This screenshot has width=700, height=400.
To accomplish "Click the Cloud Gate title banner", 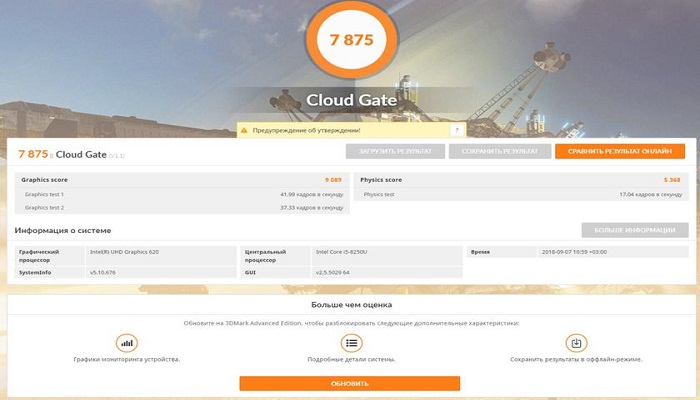I will point(351,100).
